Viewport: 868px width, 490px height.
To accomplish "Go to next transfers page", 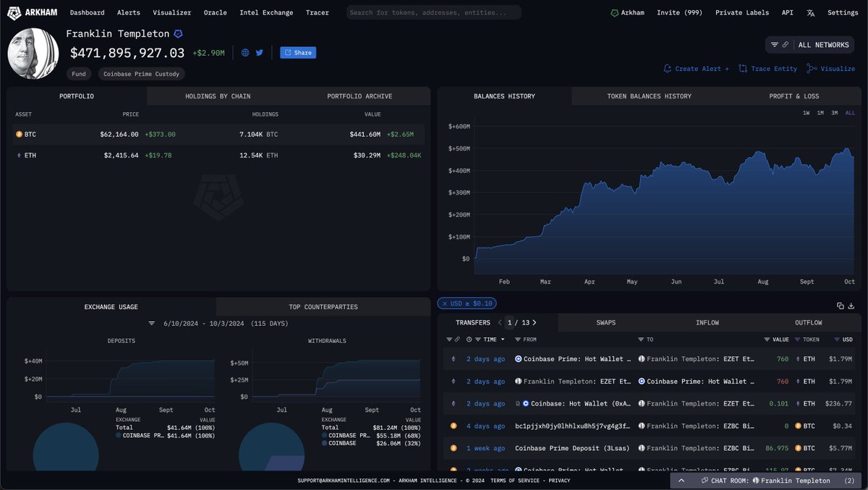I will pos(534,322).
